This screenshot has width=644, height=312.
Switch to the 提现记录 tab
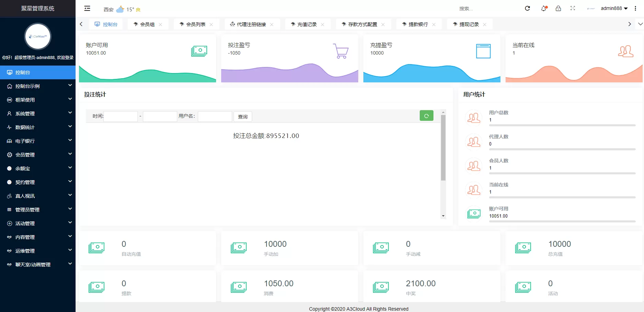[x=468, y=24]
